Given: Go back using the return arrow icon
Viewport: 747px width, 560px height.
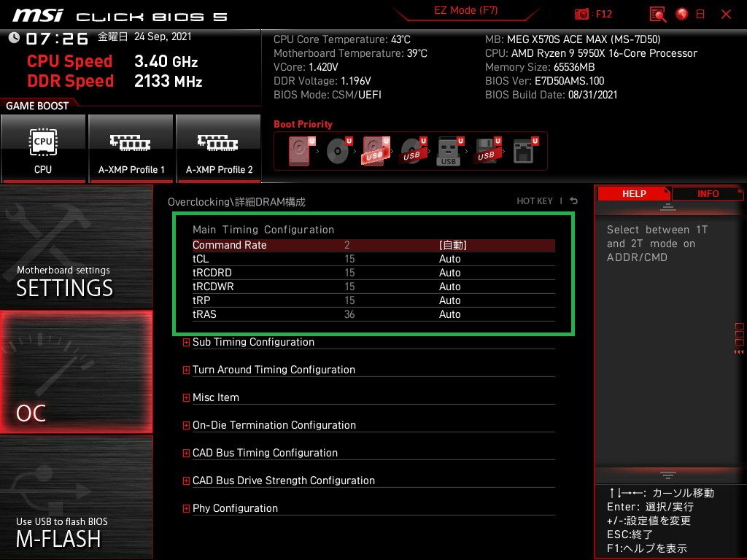Looking at the screenshot, I should [x=574, y=201].
